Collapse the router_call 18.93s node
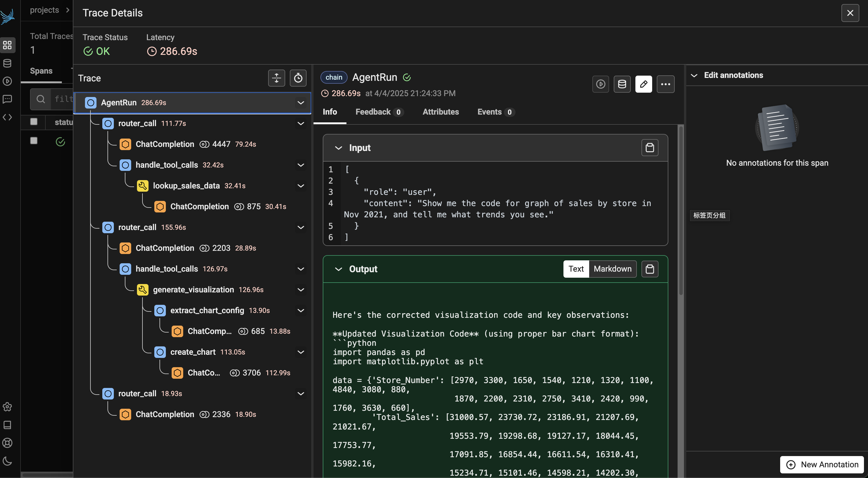This screenshot has width=868, height=478. (x=301, y=394)
